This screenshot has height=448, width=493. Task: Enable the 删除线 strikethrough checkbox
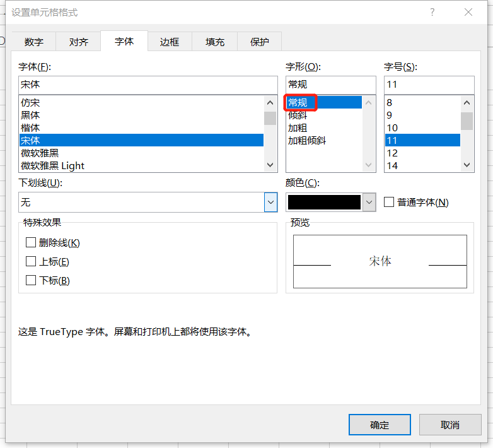pos(31,242)
